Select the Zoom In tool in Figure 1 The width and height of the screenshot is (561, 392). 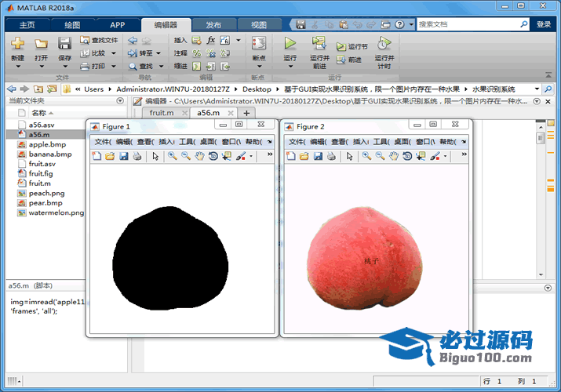coord(173,156)
